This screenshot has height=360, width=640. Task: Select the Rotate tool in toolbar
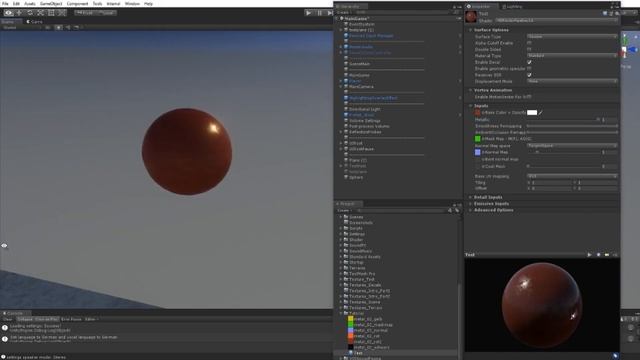pyautogui.click(x=30, y=13)
